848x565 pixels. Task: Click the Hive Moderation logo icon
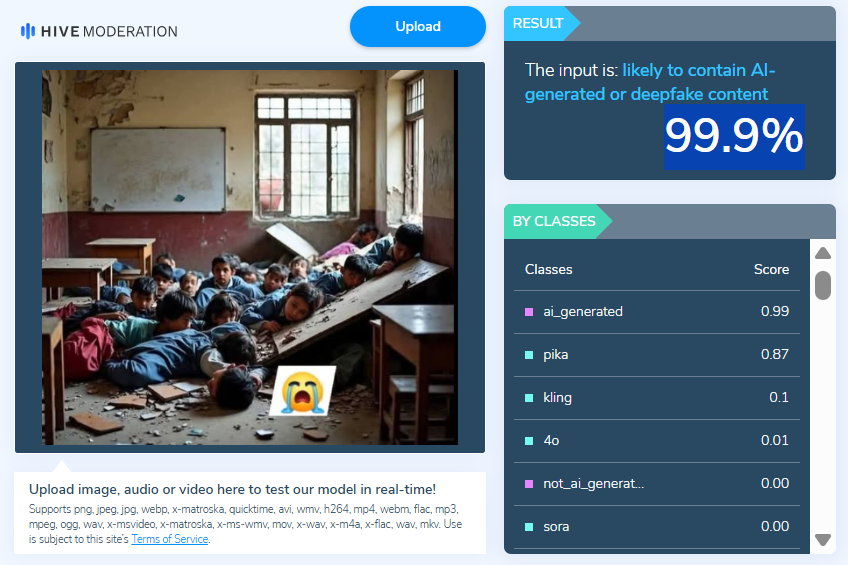coord(27,31)
